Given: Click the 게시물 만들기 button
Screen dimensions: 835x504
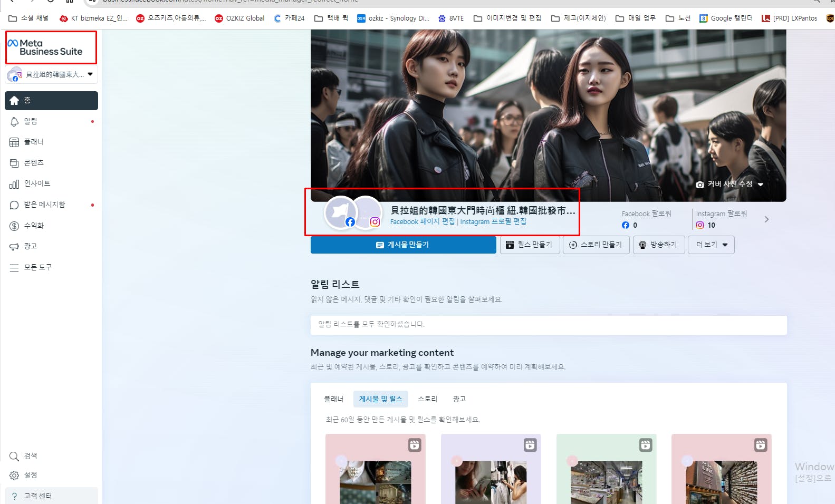Looking at the screenshot, I should click(403, 245).
